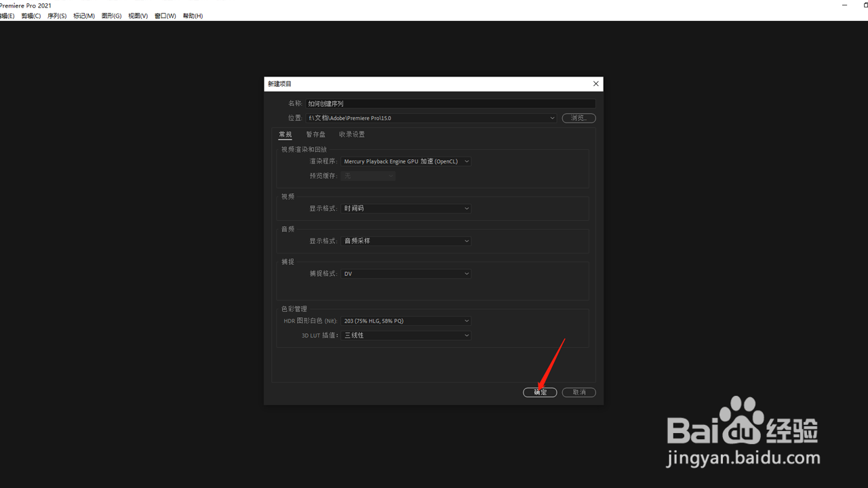Minimize the Premiere Pro window
This screenshot has width=868, height=488.
coord(844,5)
